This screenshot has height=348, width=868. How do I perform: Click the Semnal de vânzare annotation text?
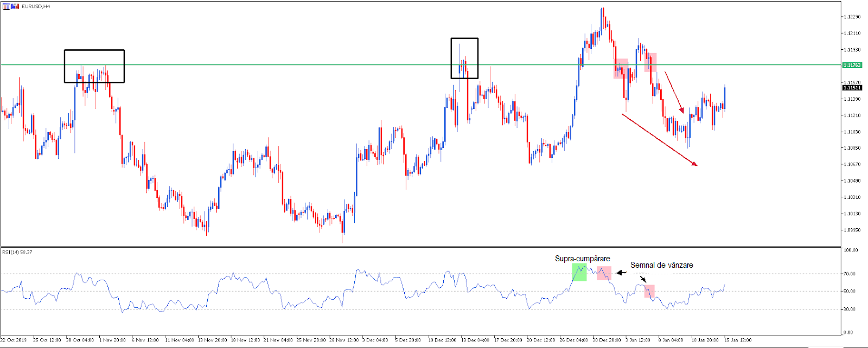(x=662, y=265)
